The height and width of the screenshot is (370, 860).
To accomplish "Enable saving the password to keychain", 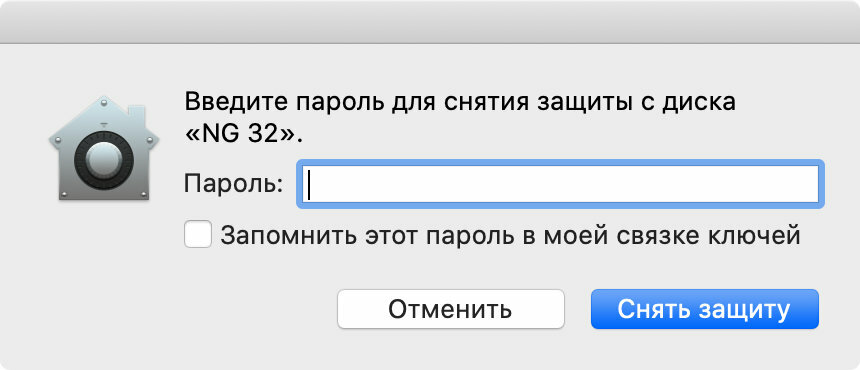I will pos(198,235).
